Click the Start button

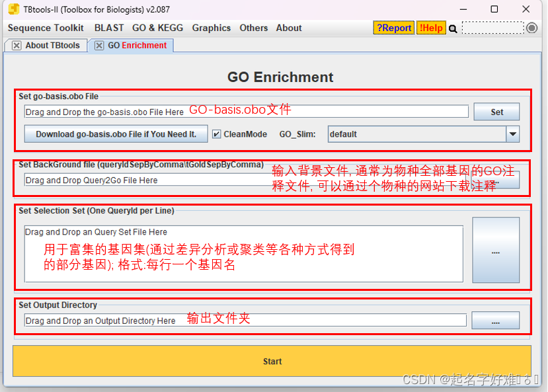click(272, 362)
